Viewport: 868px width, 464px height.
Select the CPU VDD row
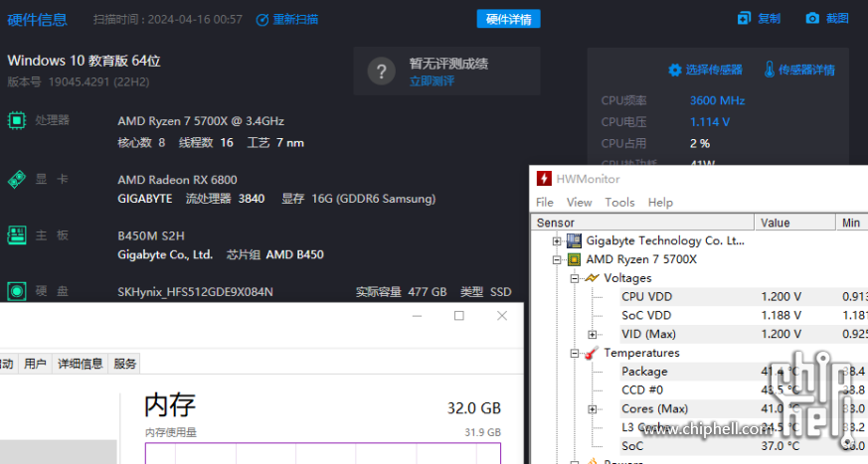click(x=744, y=297)
